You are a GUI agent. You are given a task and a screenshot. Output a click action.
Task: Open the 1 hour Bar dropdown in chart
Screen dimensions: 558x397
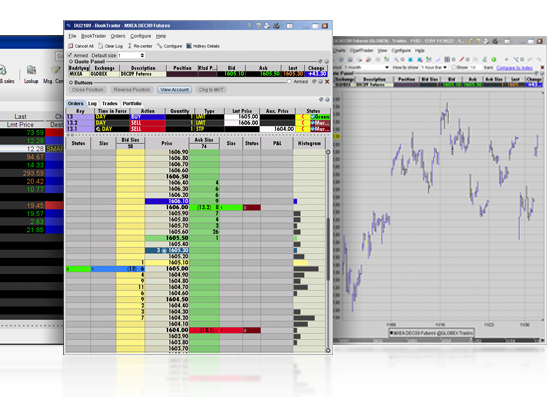(x=445, y=67)
